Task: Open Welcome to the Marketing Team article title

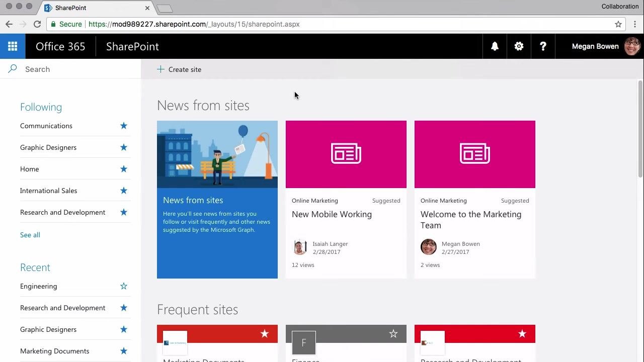Action: pos(471,220)
